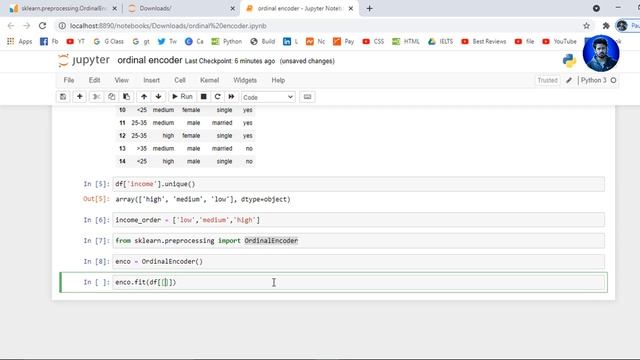Open the HTML bookmark

pyautogui.click(x=406, y=41)
